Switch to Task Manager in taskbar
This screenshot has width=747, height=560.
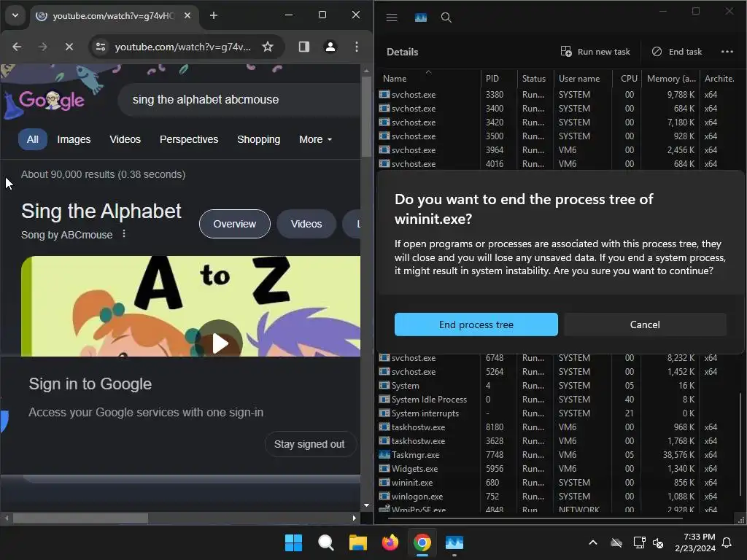(454, 542)
